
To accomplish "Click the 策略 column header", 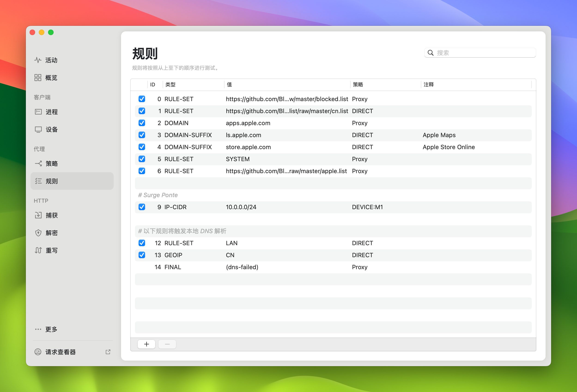I will click(x=358, y=84).
